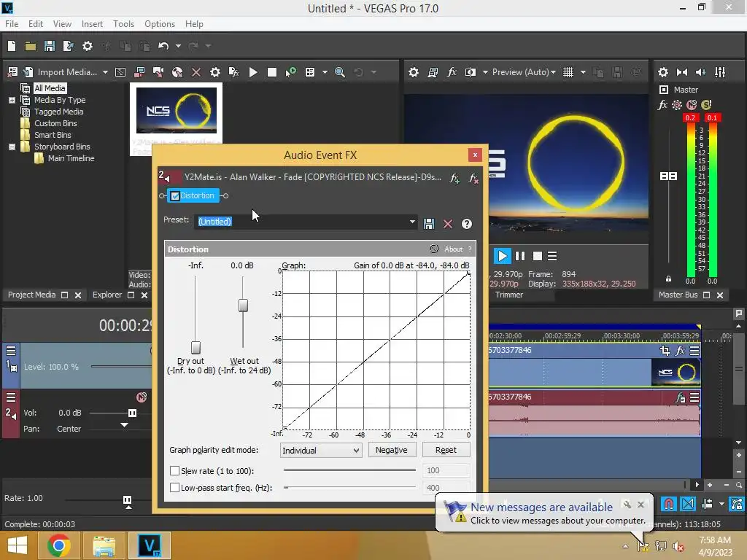Open the Preset dropdown list

pyautogui.click(x=412, y=222)
